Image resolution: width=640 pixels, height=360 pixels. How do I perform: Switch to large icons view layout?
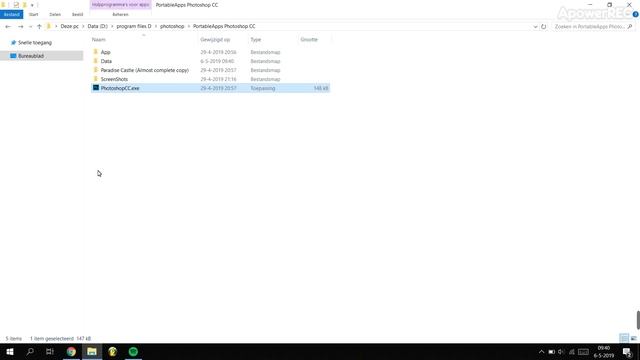pos(633,338)
